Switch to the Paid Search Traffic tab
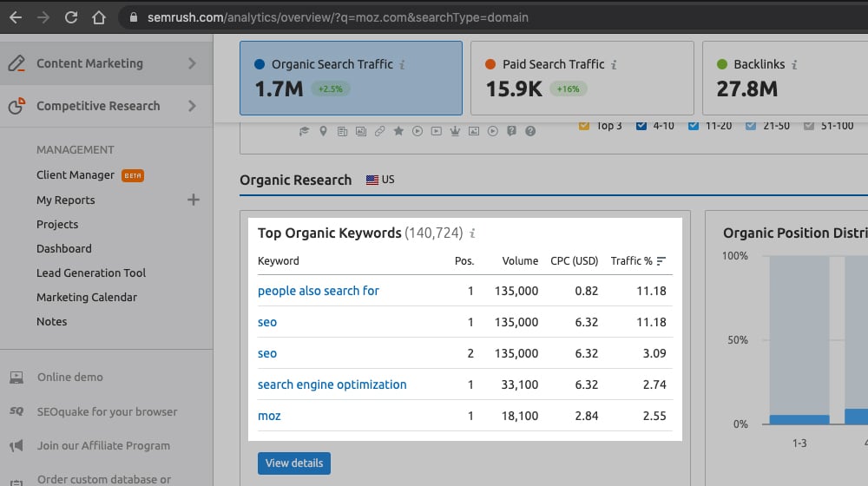Image resolution: width=868 pixels, height=486 pixels. point(582,78)
